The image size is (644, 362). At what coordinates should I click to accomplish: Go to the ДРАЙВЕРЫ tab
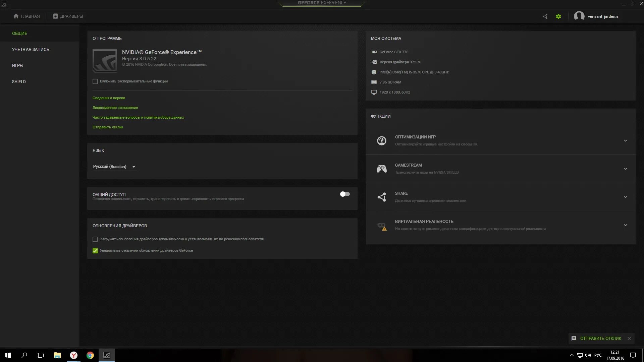pyautogui.click(x=68, y=16)
